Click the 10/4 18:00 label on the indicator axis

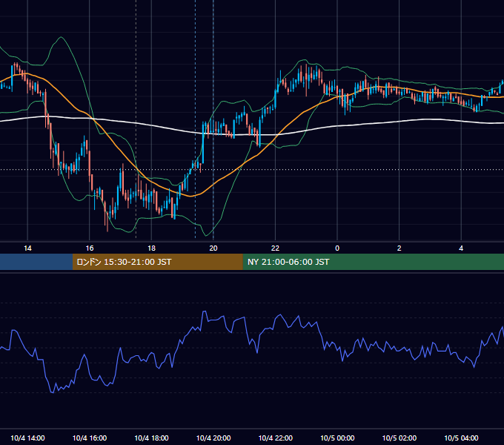151,438
